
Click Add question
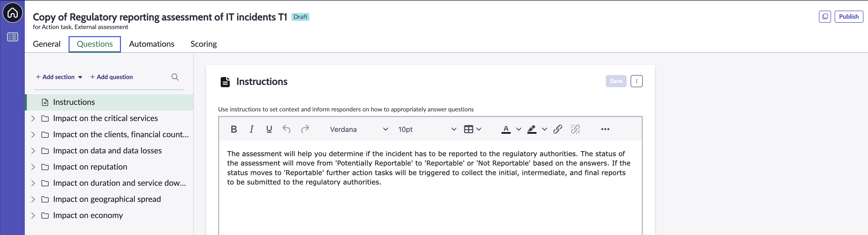pyautogui.click(x=112, y=77)
